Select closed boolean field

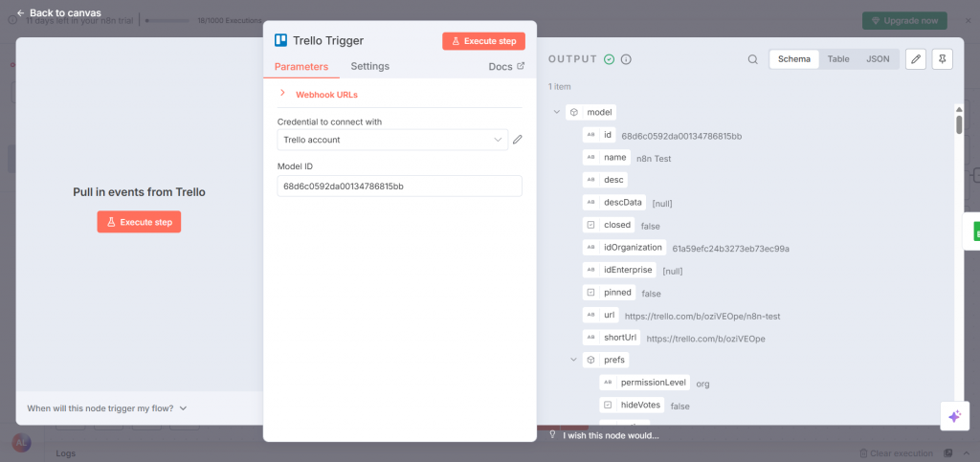pos(609,225)
